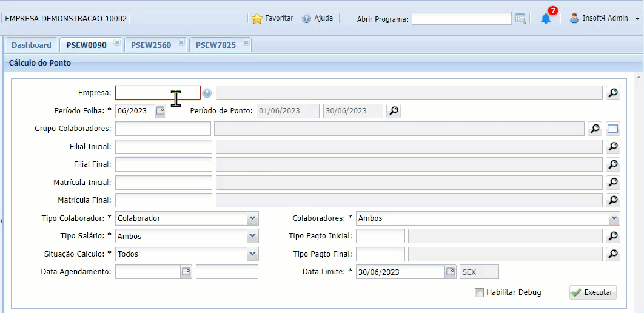Viewport: 644px width, 313px height.
Task: Open the Período Folha calendar picker
Action: coord(160,111)
